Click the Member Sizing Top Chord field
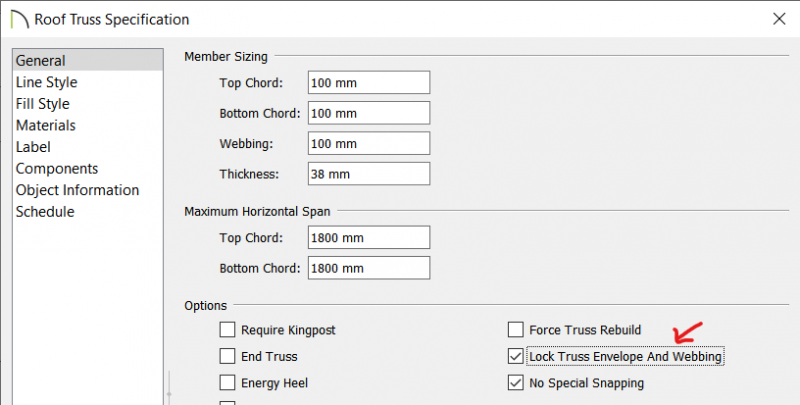800x405 pixels. 369,83
